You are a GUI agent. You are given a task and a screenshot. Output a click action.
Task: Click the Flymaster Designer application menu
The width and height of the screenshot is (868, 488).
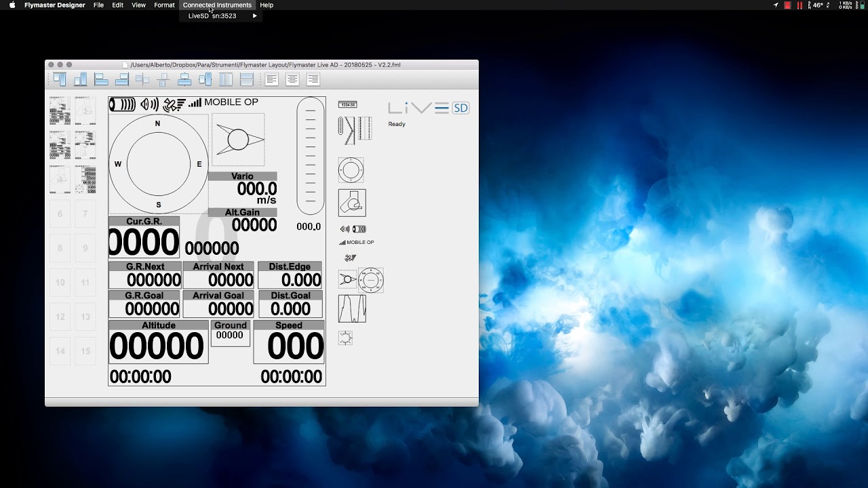tap(55, 5)
